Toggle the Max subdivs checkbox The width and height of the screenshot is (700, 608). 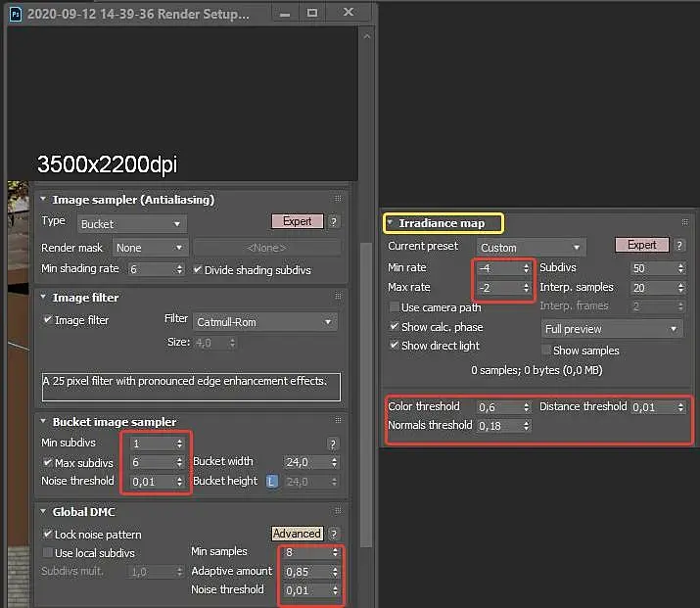point(47,462)
